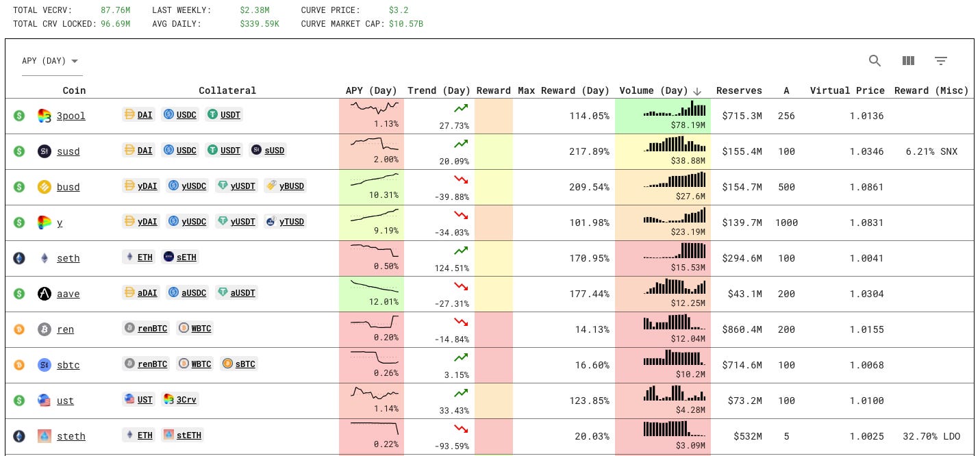Click 3pool APY sparkline chart cell
Screen dimensions: 980x456
tap(371, 116)
